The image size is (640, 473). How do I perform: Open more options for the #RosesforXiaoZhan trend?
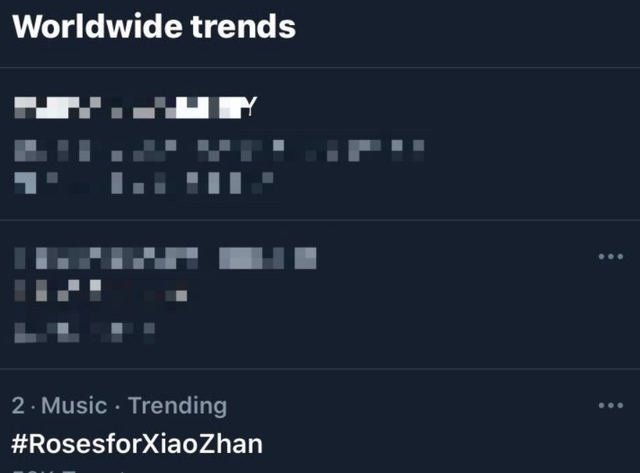tap(609, 406)
